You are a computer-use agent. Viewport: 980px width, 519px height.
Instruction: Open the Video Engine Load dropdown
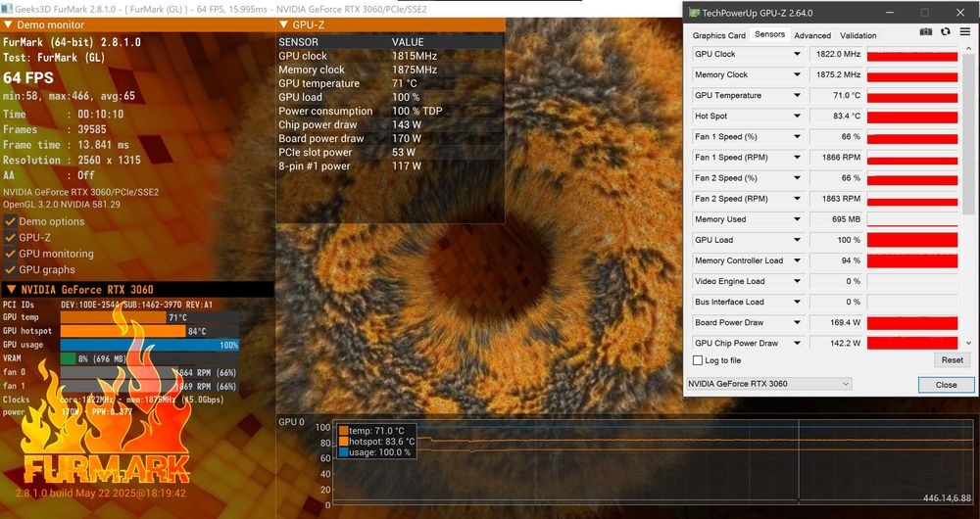click(797, 281)
